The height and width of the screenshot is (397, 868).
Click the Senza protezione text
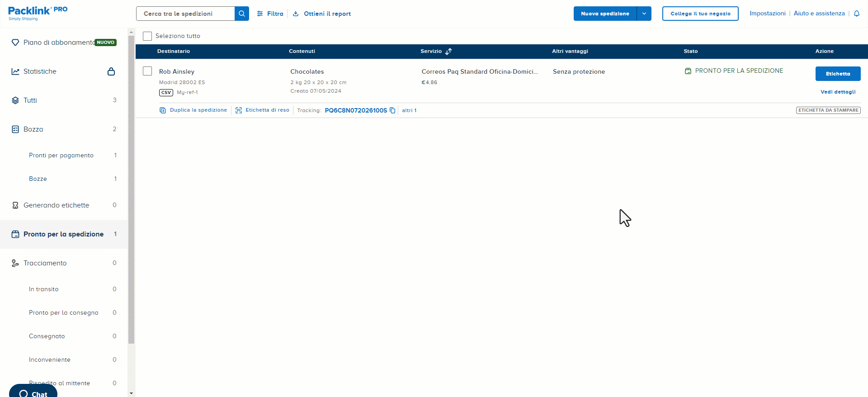(x=579, y=71)
